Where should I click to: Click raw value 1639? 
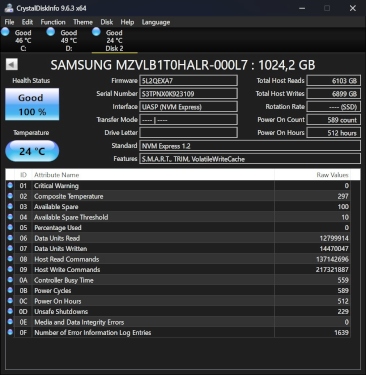point(341,333)
